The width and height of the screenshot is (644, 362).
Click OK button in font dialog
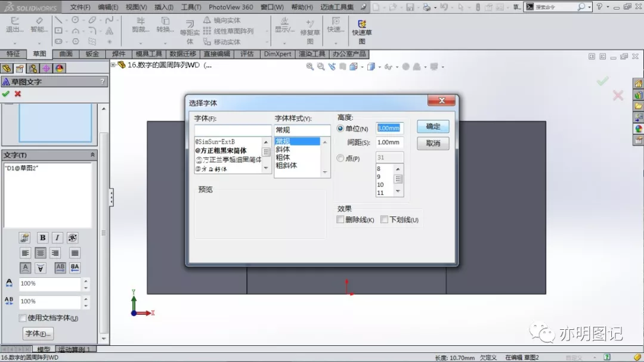(433, 126)
